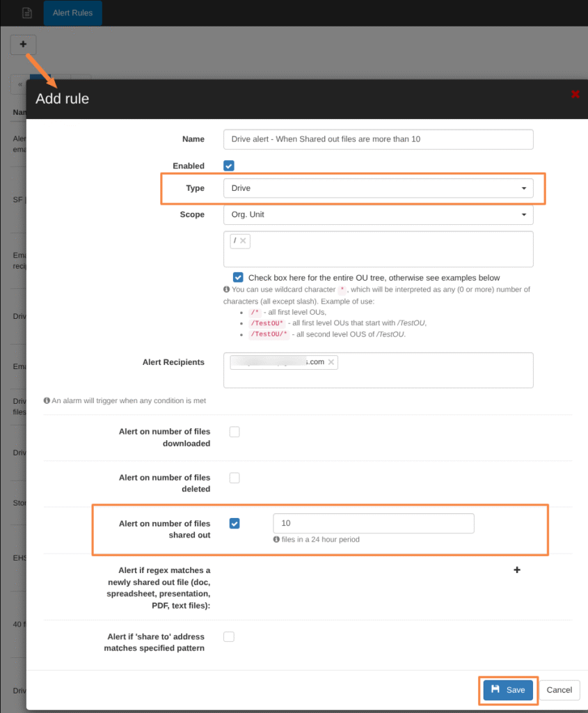Remove the alert recipient email tag
This screenshot has height=713, width=588.
331,362
